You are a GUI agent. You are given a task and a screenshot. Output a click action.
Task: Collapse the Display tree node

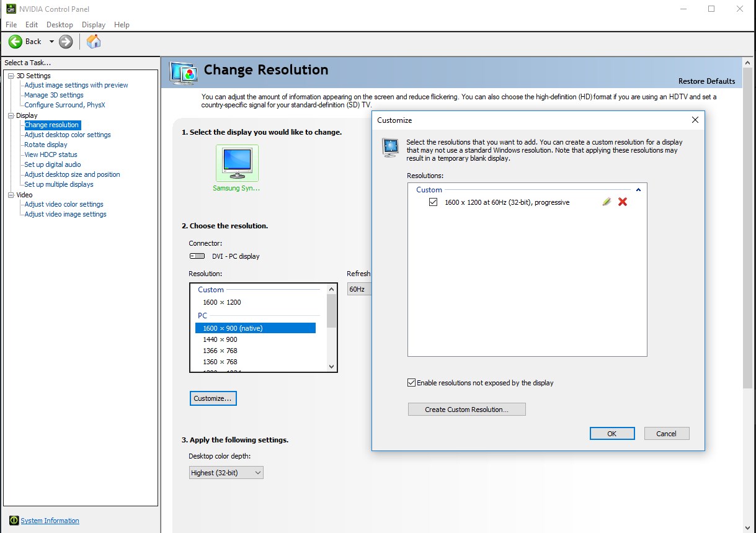coord(11,115)
